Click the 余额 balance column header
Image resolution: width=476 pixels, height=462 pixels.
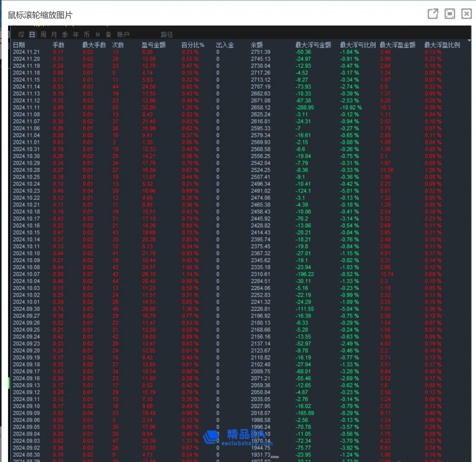[x=257, y=45]
